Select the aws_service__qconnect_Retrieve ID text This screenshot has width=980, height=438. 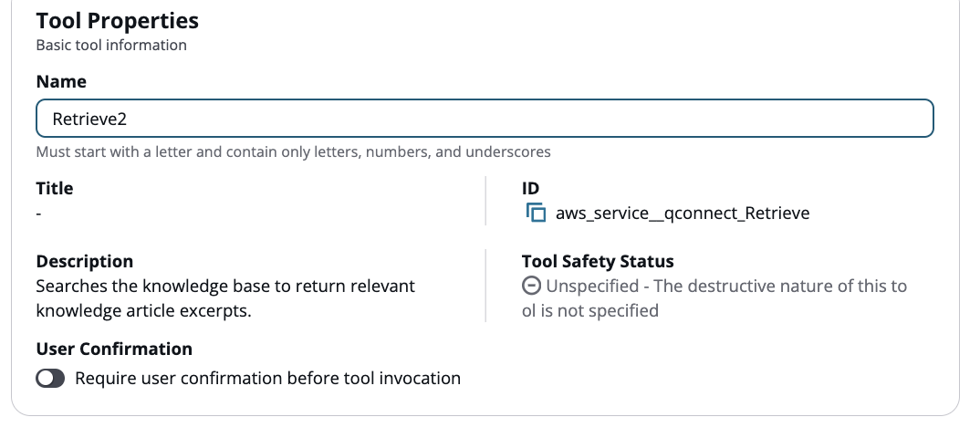point(683,214)
